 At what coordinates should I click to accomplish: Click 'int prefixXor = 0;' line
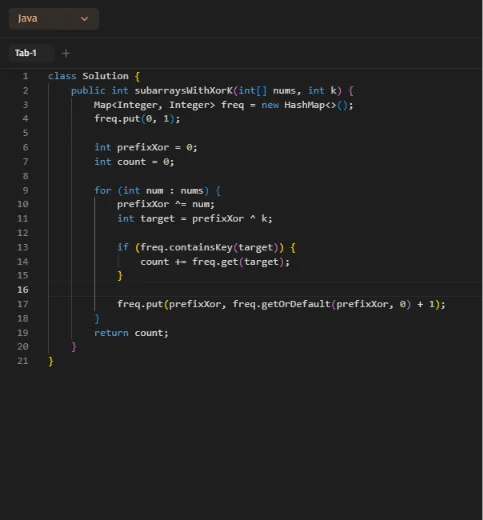click(x=146, y=147)
